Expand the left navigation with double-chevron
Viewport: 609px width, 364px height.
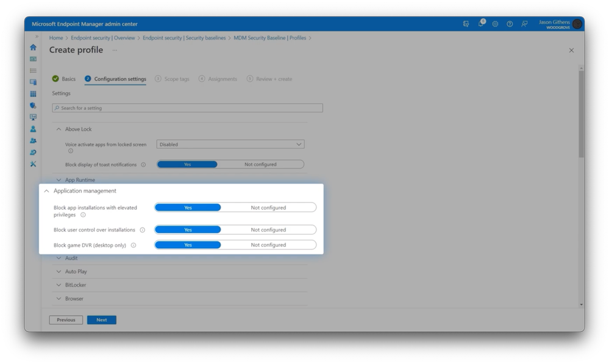tap(37, 37)
